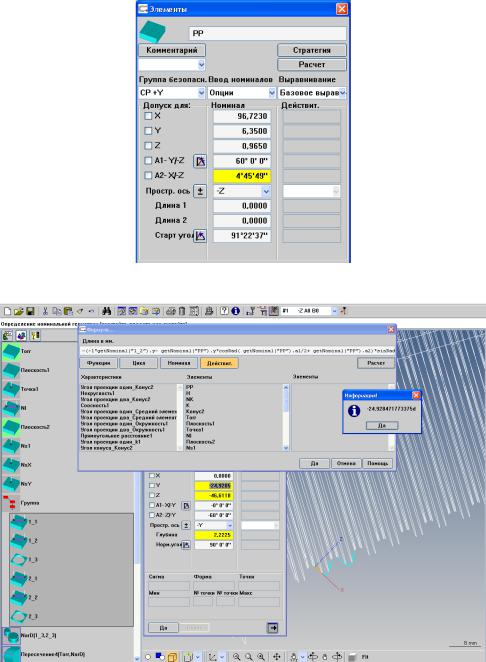486x662 pixels.
Task: Click the formula text input field
Action: 238,351
